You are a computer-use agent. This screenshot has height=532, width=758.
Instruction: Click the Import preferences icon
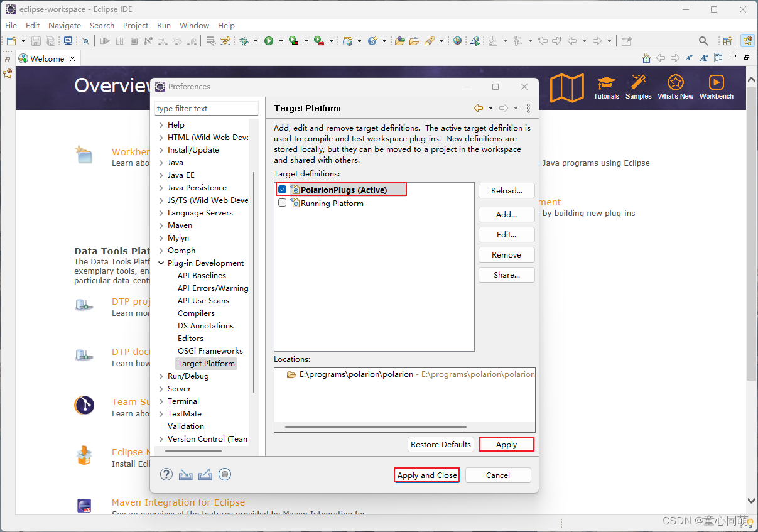(185, 475)
